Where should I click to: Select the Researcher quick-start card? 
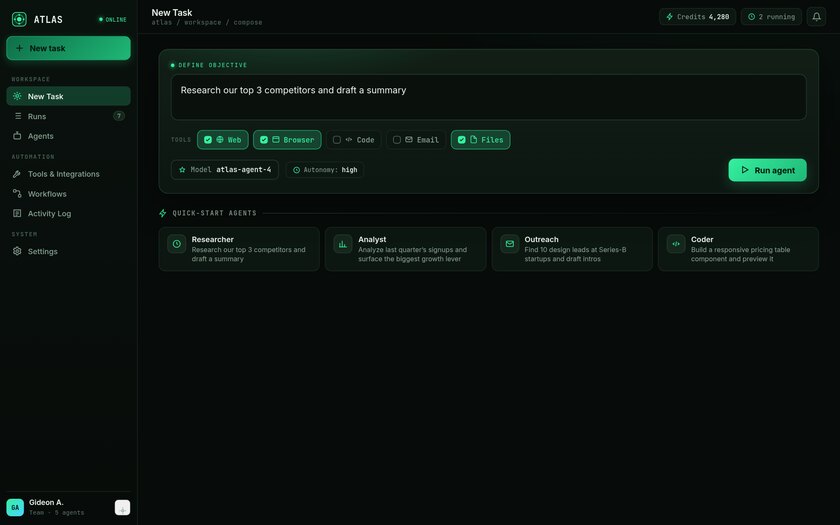click(x=239, y=249)
